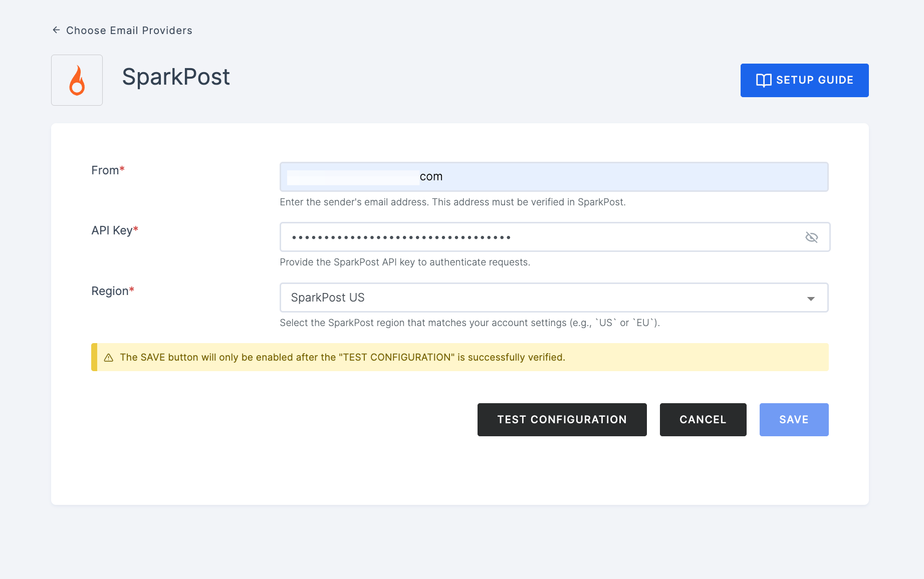Go back using the left arrow icon
The height and width of the screenshot is (579, 924).
point(56,30)
